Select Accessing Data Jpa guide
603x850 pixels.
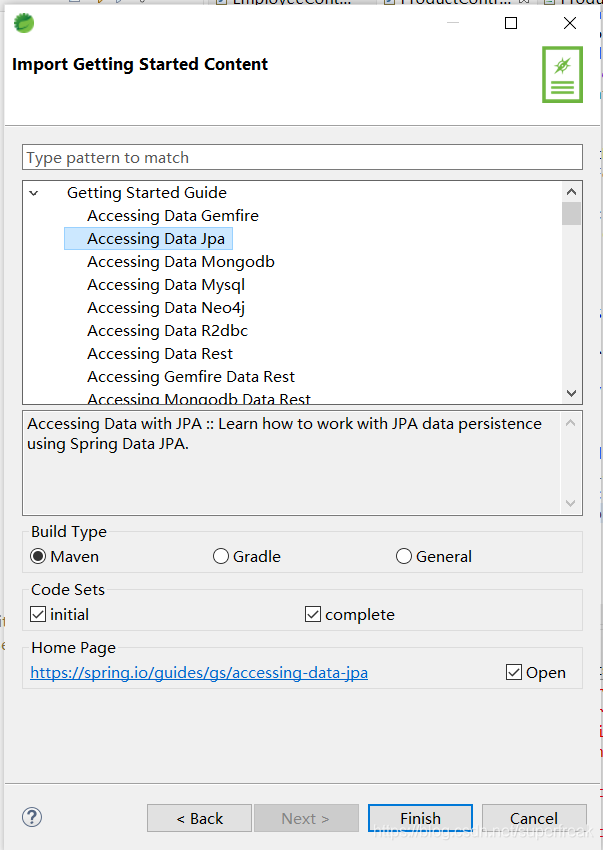[x=156, y=239]
